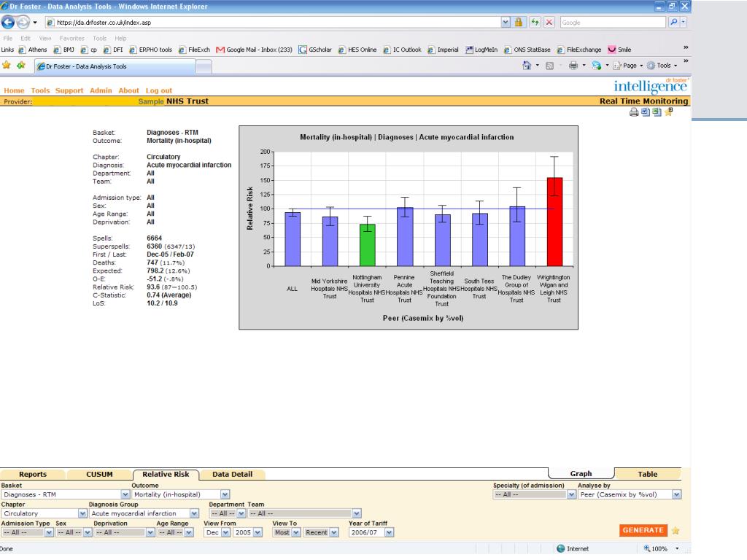Click the Admin navigation link
This screenshot has width=747, height=560.
pyautogui.click(x=101, y=90)
